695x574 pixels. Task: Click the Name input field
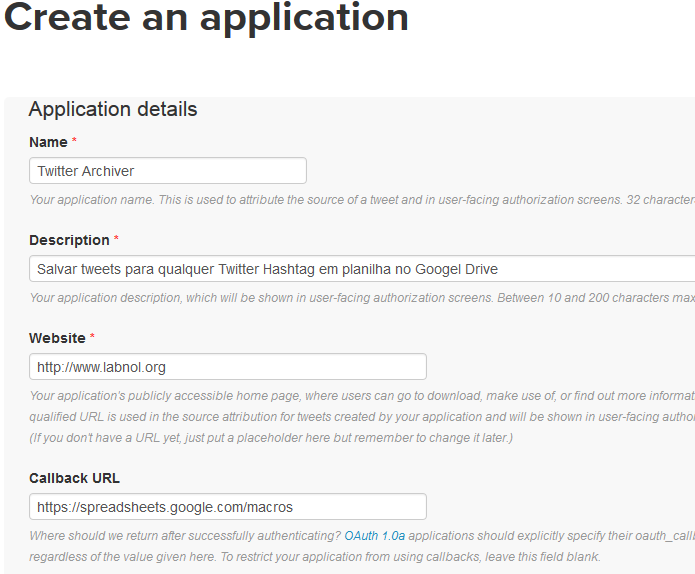168,171
